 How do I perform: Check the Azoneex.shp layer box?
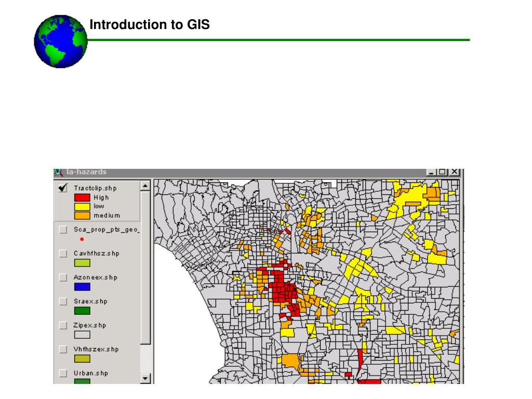tap(63, 277)
